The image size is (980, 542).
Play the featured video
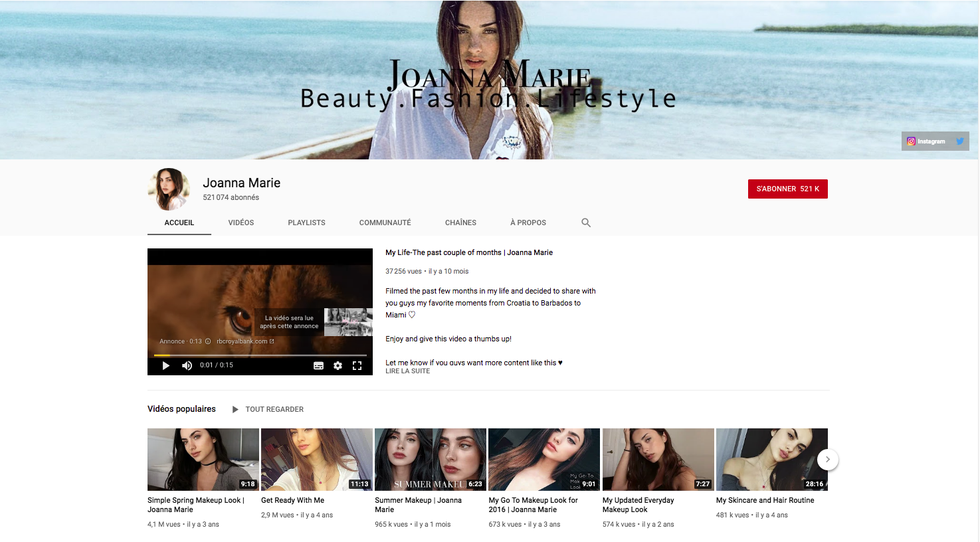165,365
